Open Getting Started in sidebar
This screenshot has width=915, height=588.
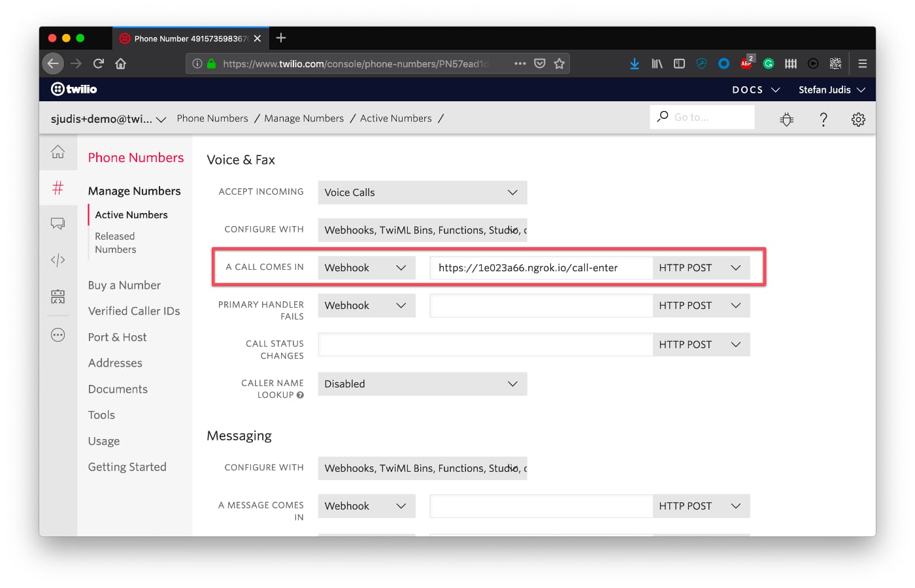point(127,466)
